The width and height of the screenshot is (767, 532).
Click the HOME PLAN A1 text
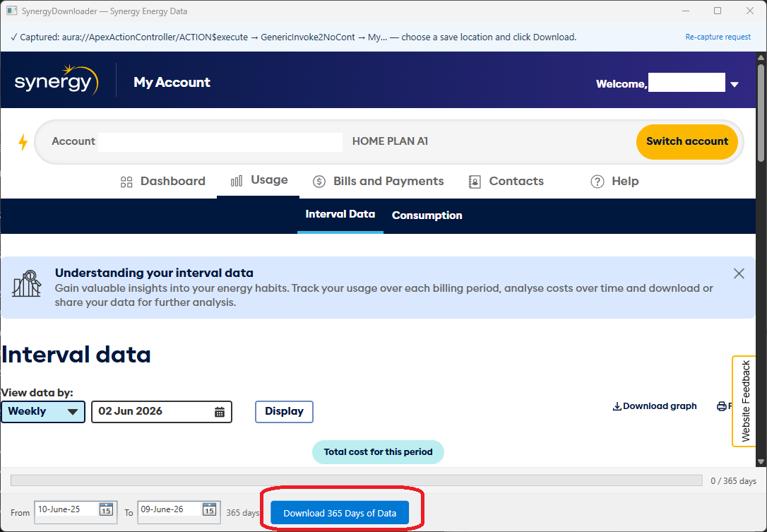tap(390, 141)
